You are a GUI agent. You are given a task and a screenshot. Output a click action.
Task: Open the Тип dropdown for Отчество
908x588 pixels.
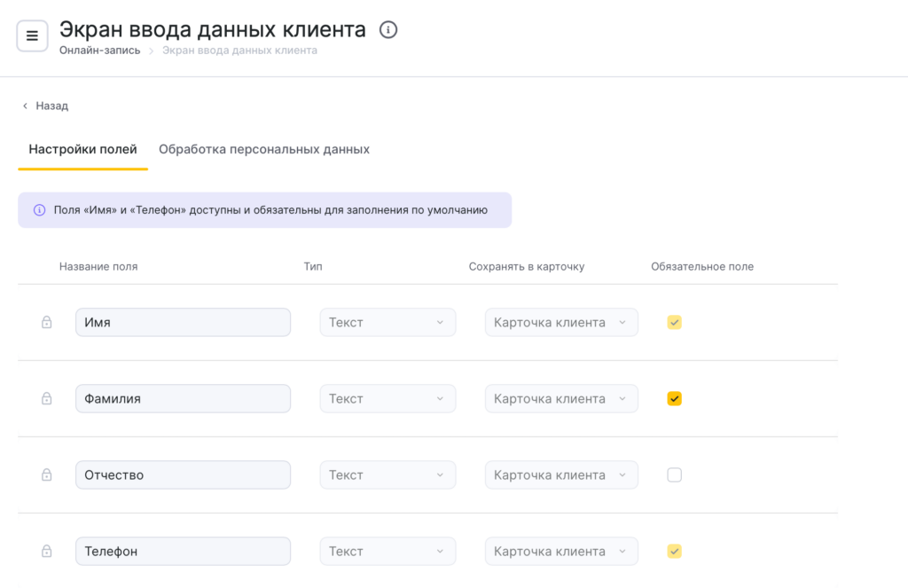387,475
